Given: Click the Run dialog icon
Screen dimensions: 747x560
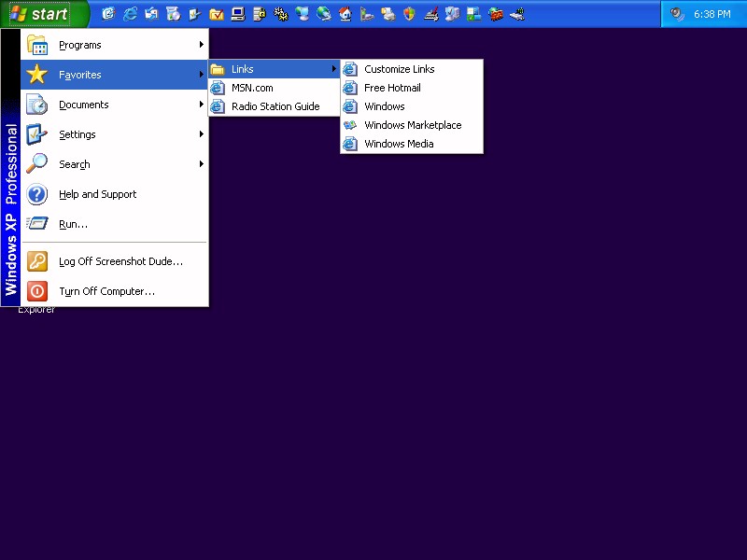Looking at the screenshot, I should click(36, 224).
